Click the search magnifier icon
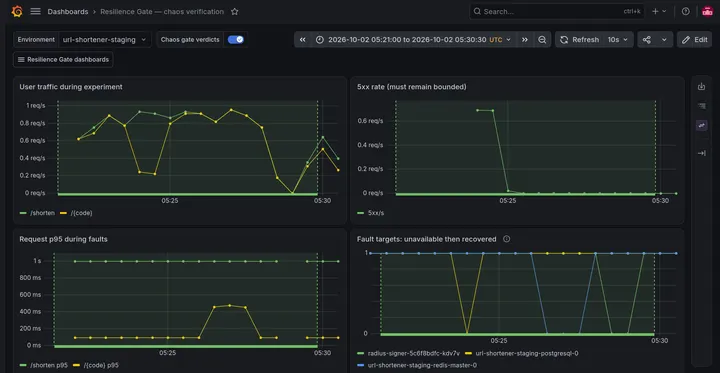 pyautogui.click(x=477, y=11)
